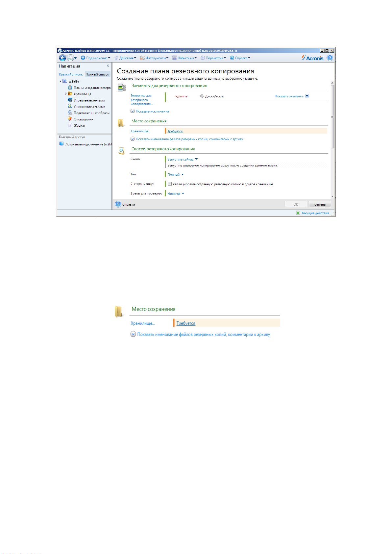392x554 pixels.
Task: Click the Требуется link in the application window
Action: pyautogui.click(x=175, y=131)
